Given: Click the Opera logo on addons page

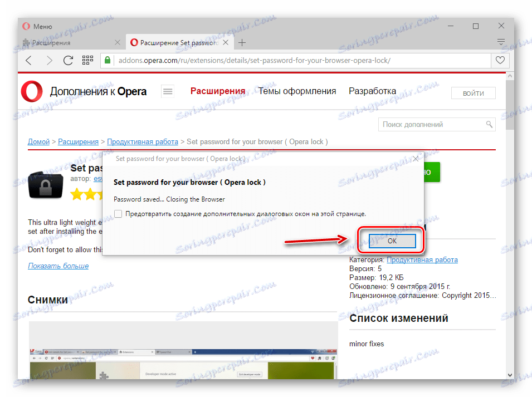Looking at the screenshot, I should click(32, 91).
